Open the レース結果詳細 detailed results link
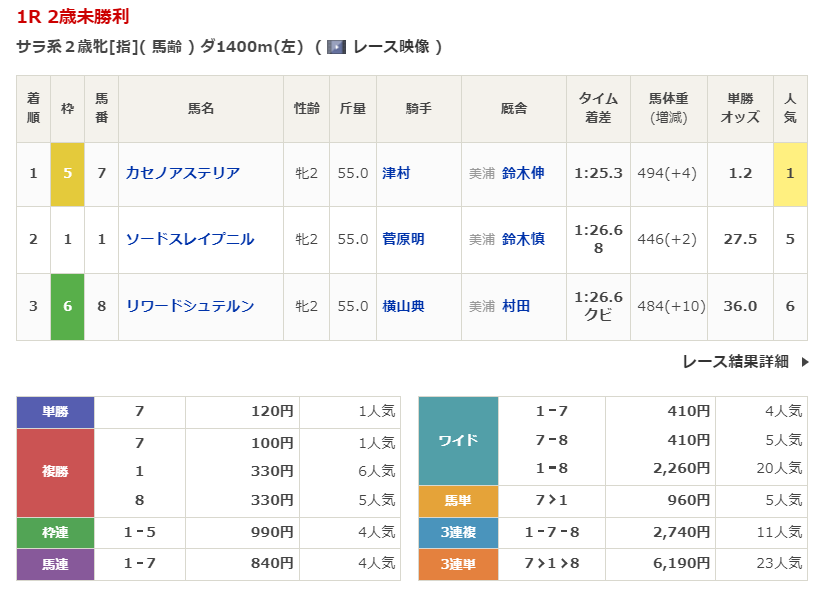The image size is (823, 591). 735,362
